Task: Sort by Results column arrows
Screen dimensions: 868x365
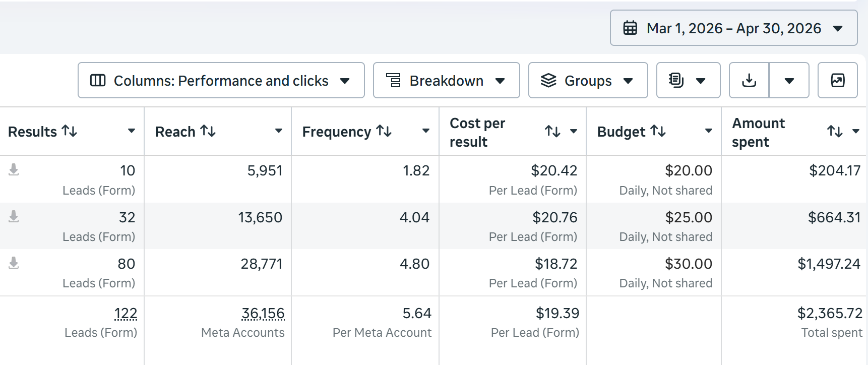Action: coord(70,131)
